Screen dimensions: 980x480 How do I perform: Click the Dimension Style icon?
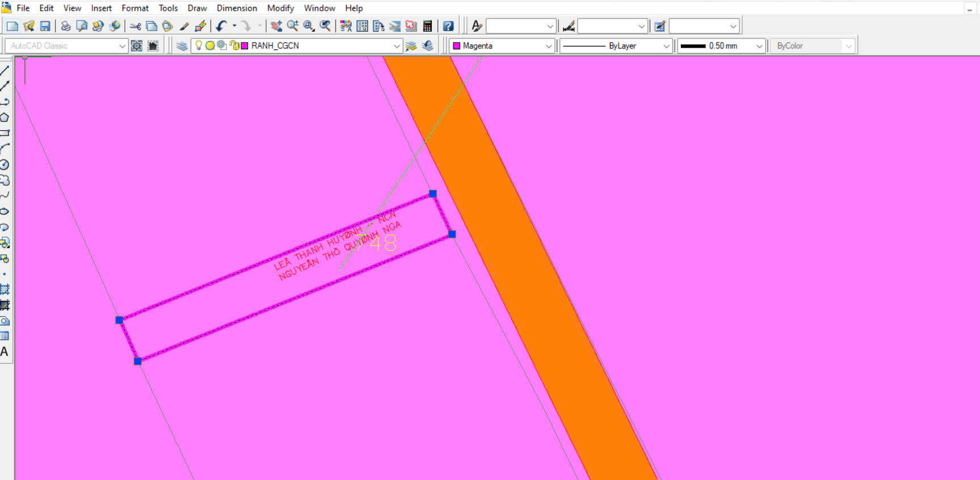(x=568, y=26)
